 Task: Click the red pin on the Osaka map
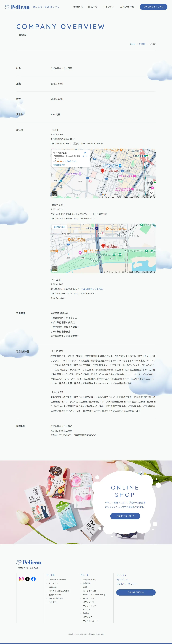[103, 246]
